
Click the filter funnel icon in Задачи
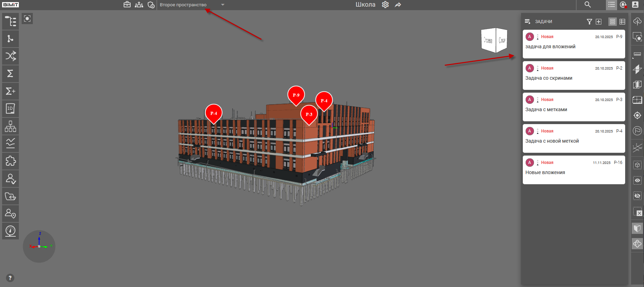pos(589,22)
